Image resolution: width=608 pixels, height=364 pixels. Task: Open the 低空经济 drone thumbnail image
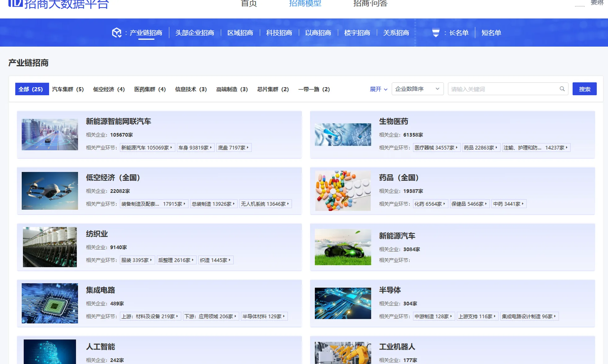tap(50, 191)
